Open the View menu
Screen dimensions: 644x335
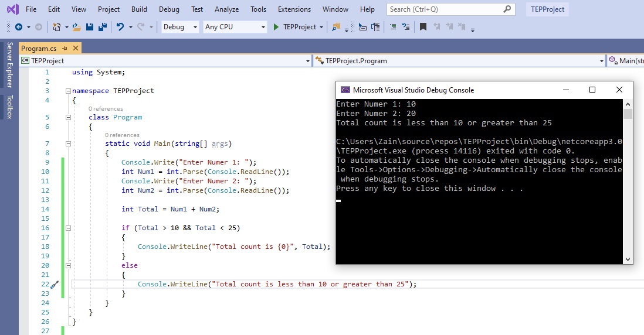tap(79, 9)
